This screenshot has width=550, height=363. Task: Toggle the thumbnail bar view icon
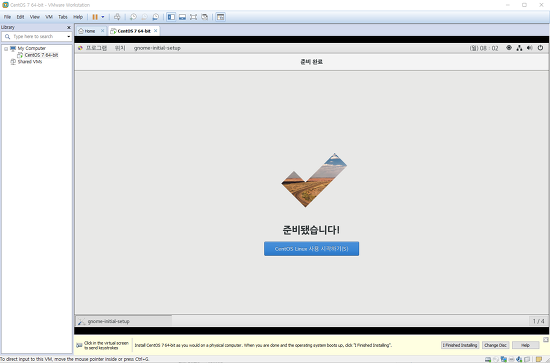coord(182,17)
